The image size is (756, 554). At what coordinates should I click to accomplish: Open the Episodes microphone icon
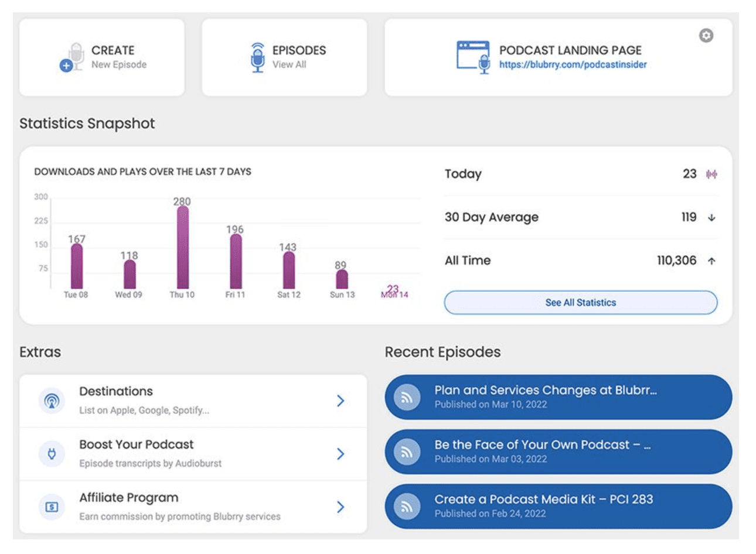[257, 57]
